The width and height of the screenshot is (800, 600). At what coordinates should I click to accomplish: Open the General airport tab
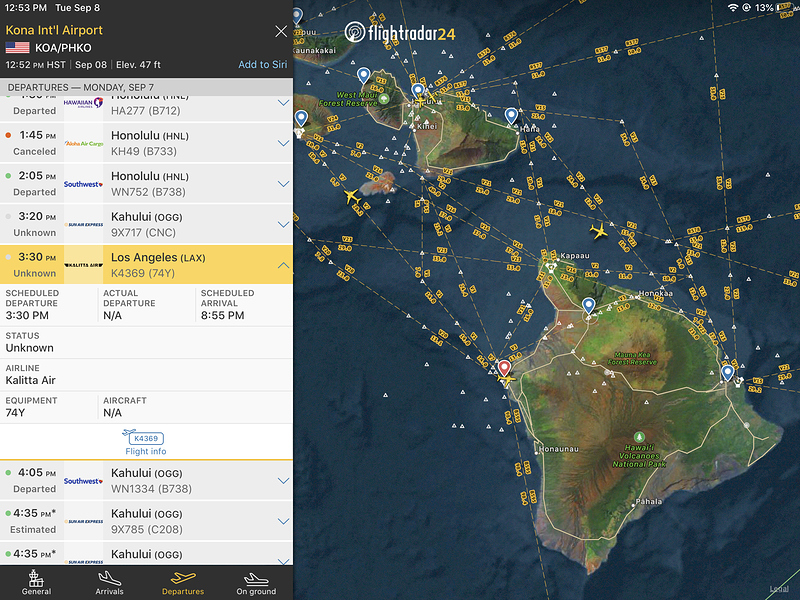(x=36, y=583)
